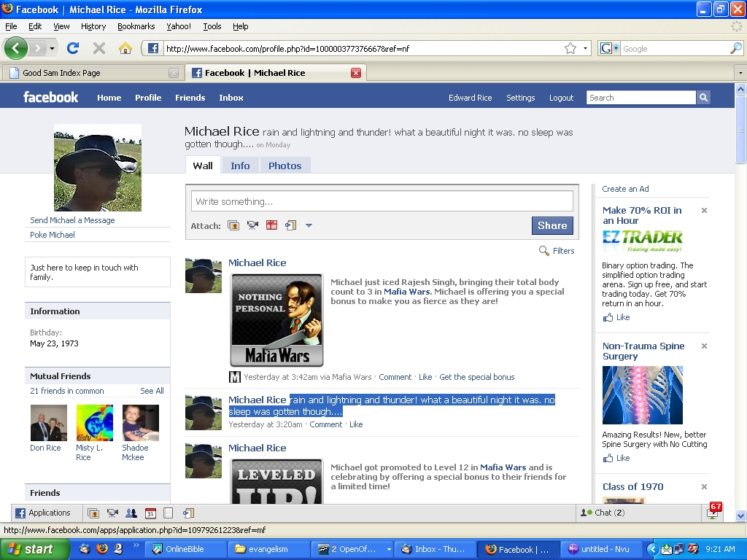
Task: Open Inbox in Facebook navigation
Action: [x=231, y=98]
